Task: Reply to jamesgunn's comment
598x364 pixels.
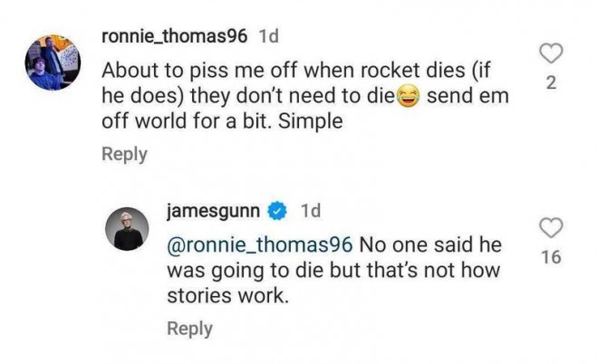Action: tap(189, 329)
